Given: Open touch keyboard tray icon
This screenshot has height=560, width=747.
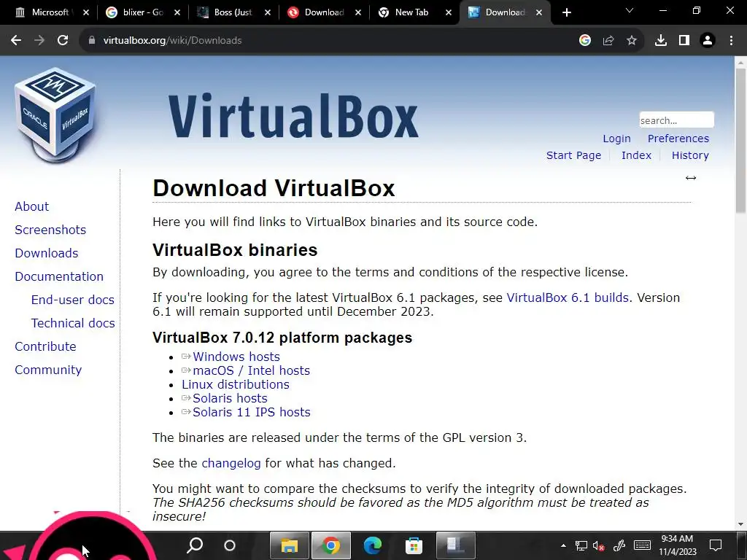Looking at the screenshot, I should [642, 545].
